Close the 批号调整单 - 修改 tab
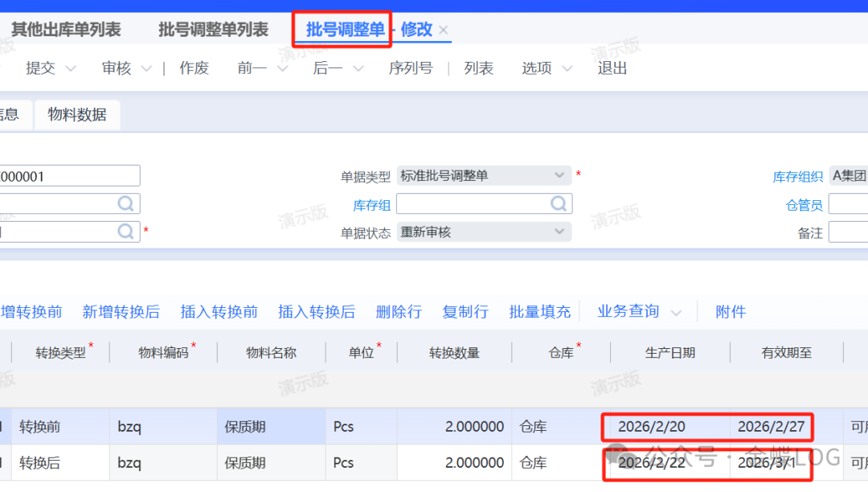The height and width of the screenshot is (492, 868). pos(444,31)
